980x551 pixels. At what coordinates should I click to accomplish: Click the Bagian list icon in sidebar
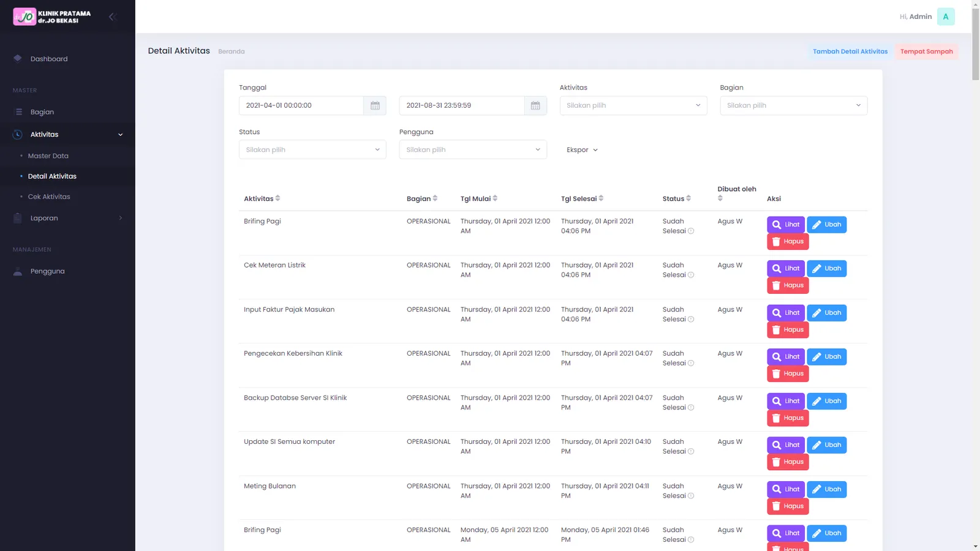[18, 112]
